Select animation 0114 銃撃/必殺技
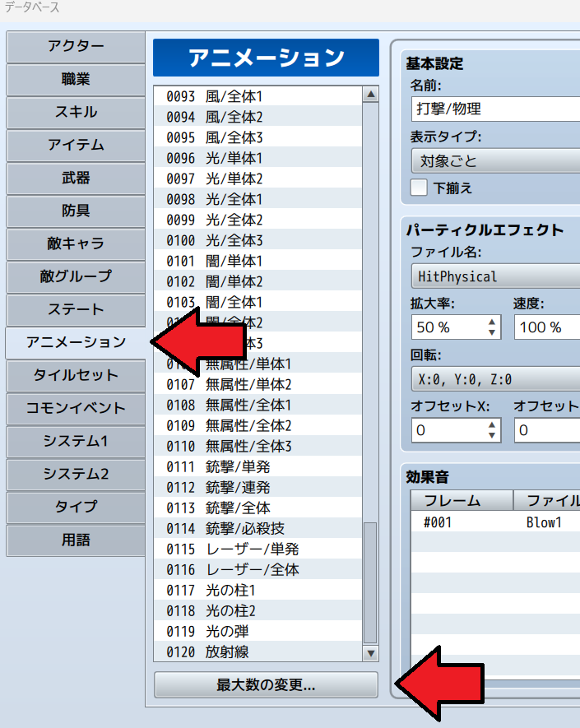The image size is (580, 728). click(x=258, y=528)
